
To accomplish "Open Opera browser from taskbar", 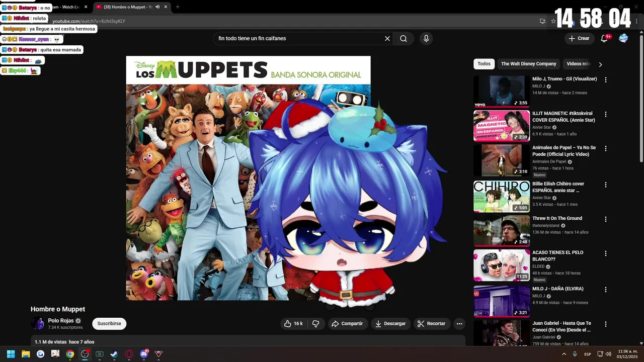I will (129, 354).
